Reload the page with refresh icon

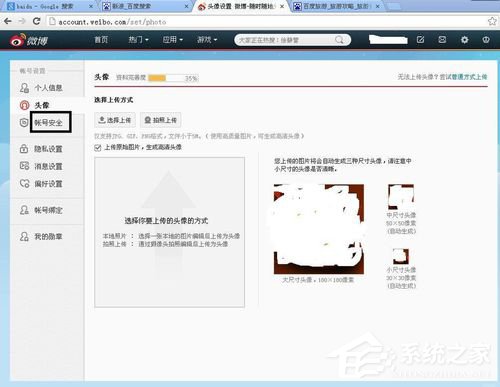(x=36, y=21)
